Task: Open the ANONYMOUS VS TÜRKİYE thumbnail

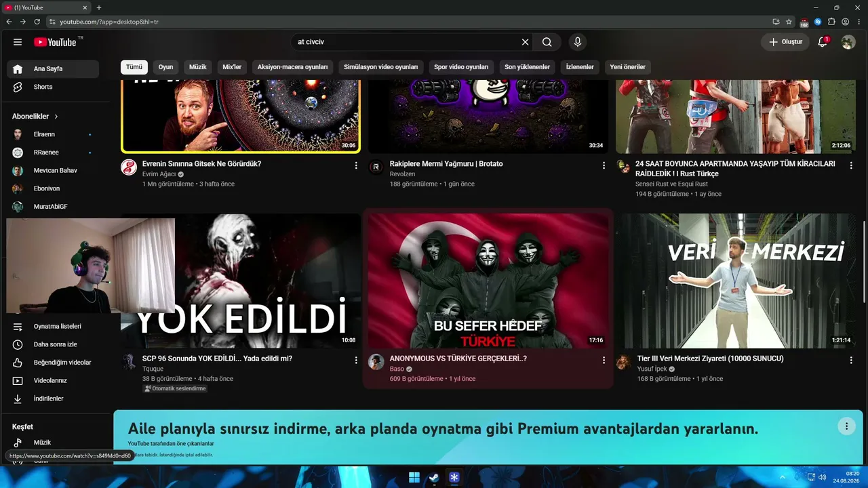Action: click(488, 281)
